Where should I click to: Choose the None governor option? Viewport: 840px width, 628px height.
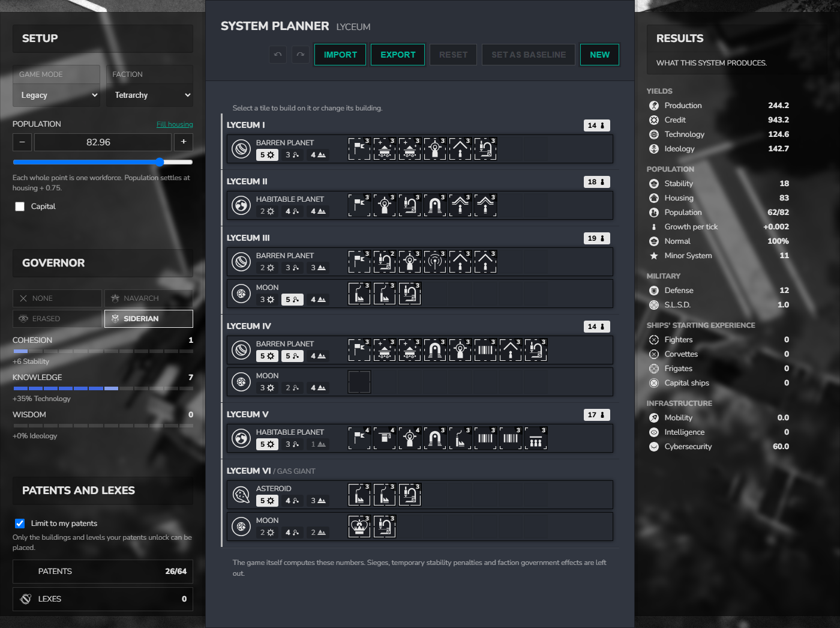click(57, 298)
